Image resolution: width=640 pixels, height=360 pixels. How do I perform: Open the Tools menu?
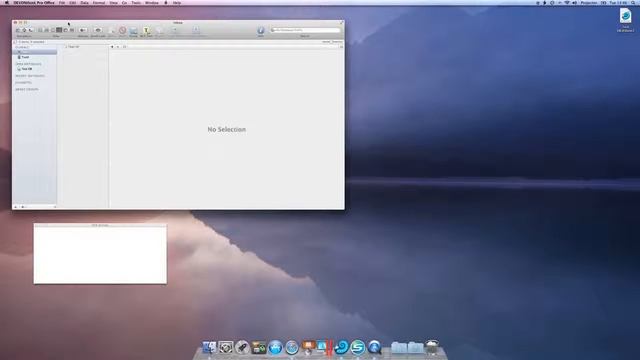136,2
